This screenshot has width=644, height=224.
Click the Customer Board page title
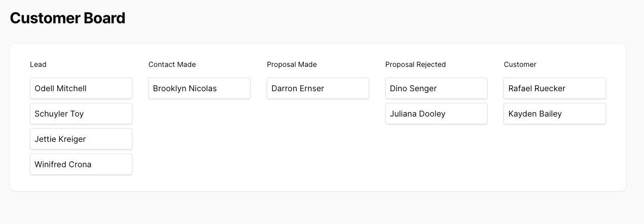tap(67, 18)
